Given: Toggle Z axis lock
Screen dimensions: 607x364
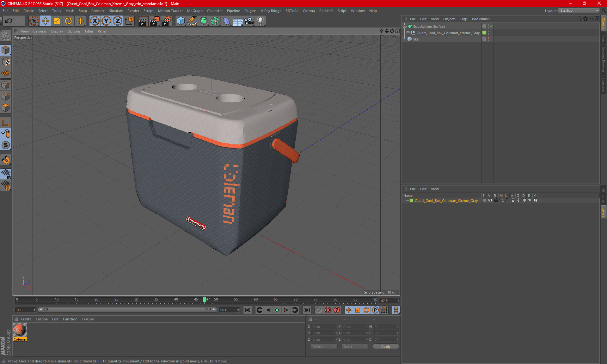Looking at the screenshot, I should coord(118,21).
